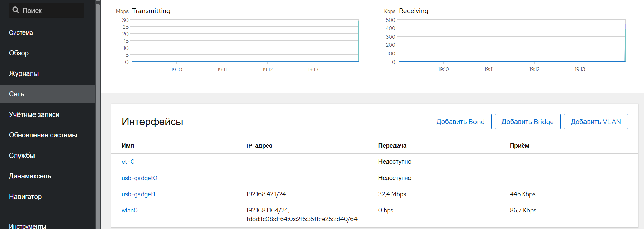Image resolution: width=644 pixels, height=229 pixels.
Task: Click the Добавить VLAN button
Action: coord(595,122)
